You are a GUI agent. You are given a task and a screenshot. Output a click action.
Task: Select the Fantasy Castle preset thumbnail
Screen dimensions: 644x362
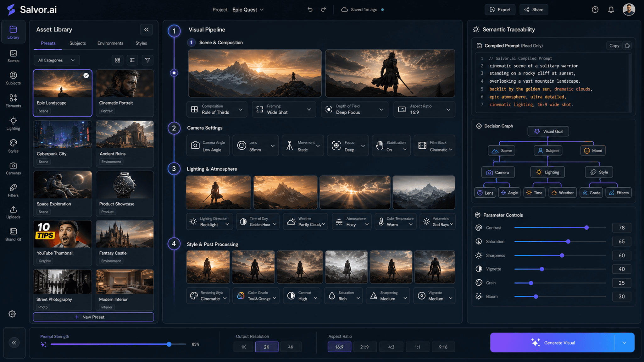pyautogui.click(x=125, y=234)
